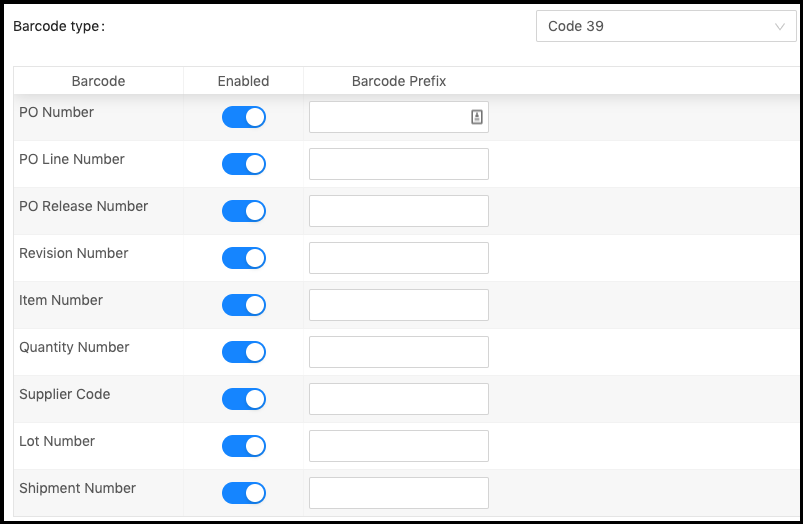Image resolution: width=803 pixels, height=524 pixels.
Task: Focus the Shipment Number prefix field
Action: point(399,493)
